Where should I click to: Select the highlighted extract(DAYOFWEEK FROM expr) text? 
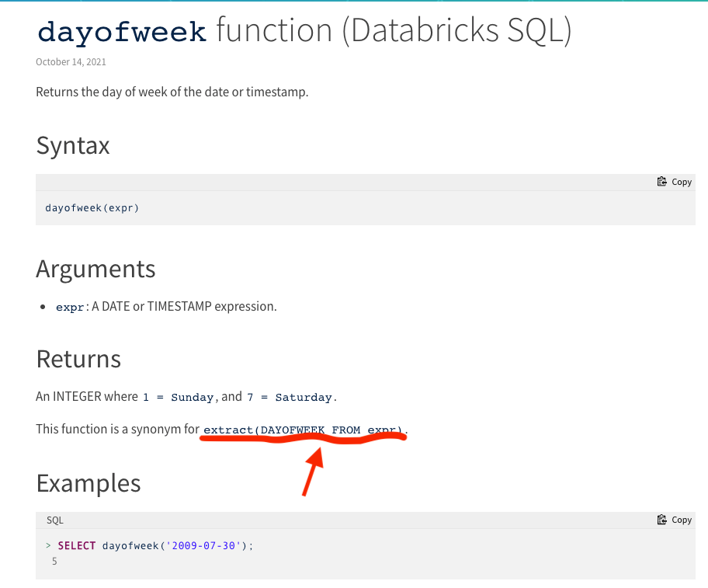coord(302,430)
